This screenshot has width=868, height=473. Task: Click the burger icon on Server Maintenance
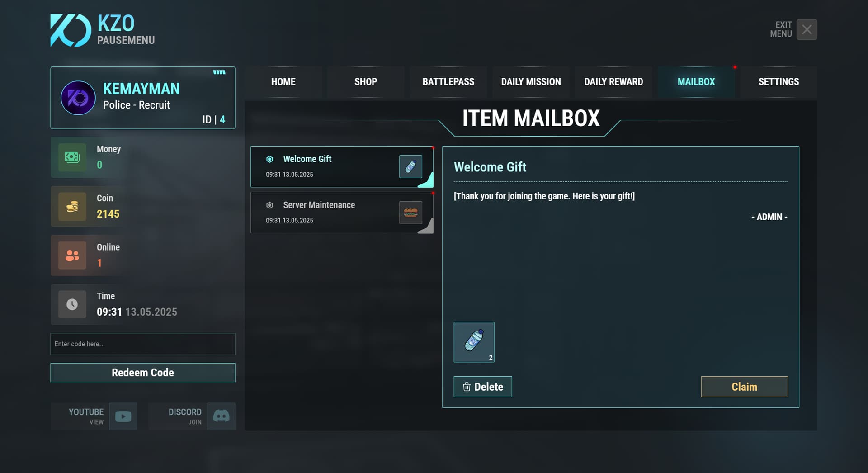click(x=410, y=213)
